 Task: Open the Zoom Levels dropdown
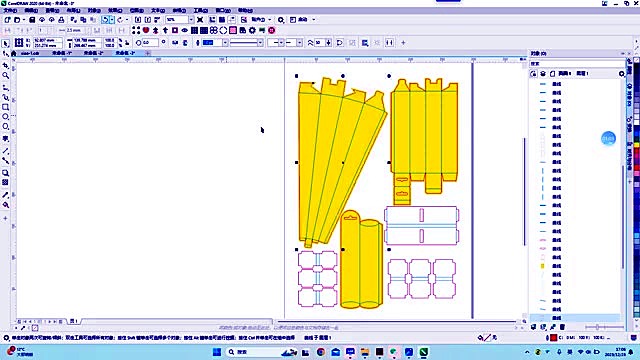point(191,20)
